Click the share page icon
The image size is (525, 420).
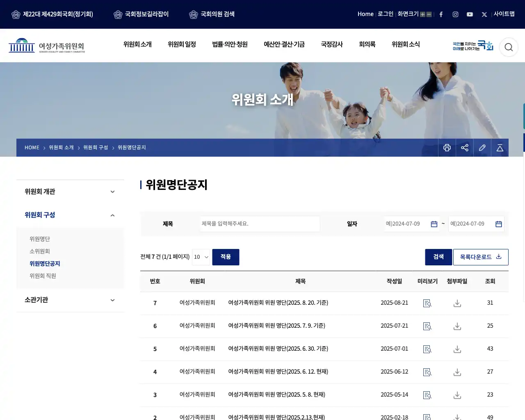465,148
